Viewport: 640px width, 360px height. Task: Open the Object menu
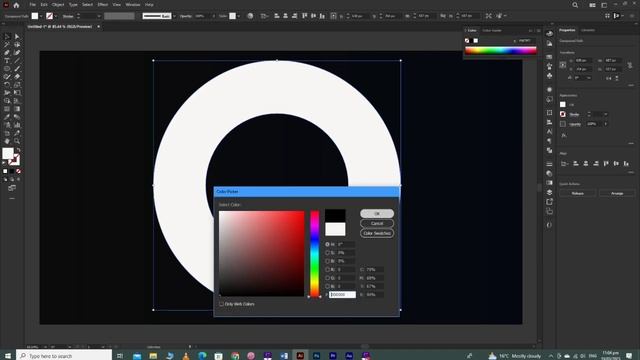coord(58,4)
